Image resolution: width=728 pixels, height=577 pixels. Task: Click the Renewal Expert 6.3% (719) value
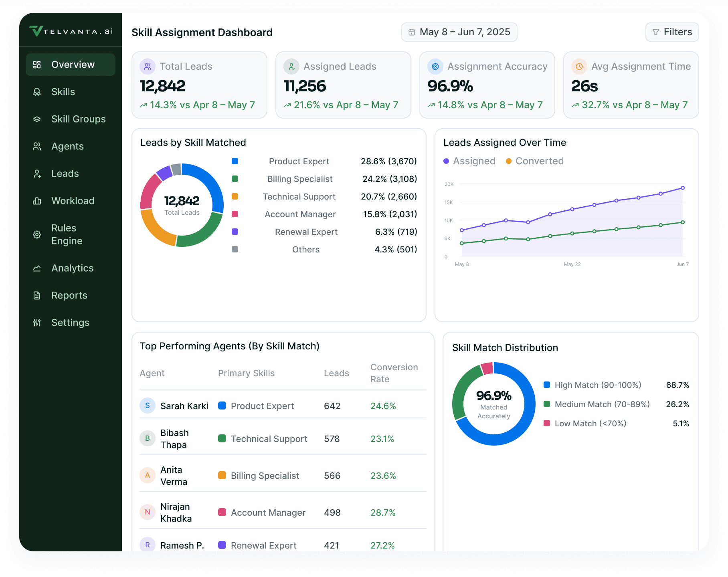(x=396, y=232)
